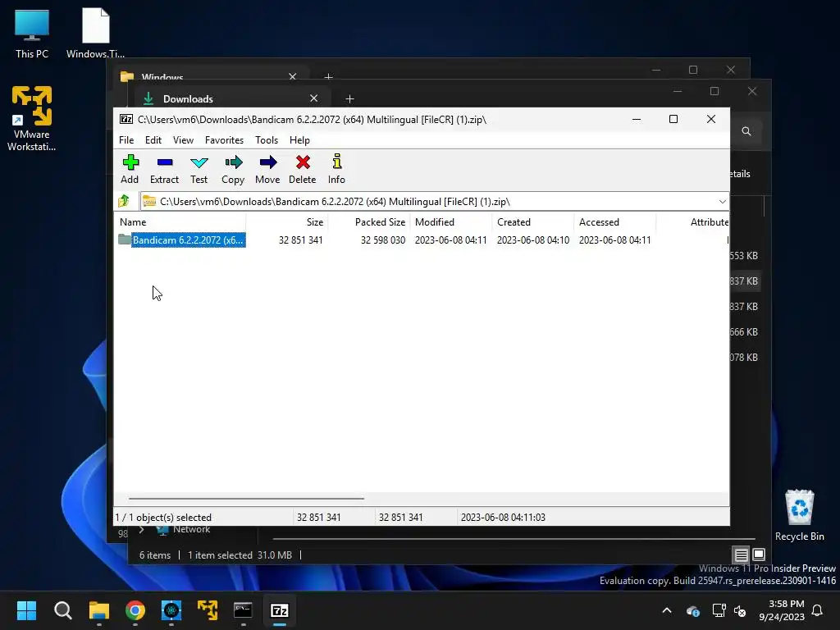840x630 pixels.
Task: Select the Windows.Ti... file on desktop
Action: [x=95, y=33]
